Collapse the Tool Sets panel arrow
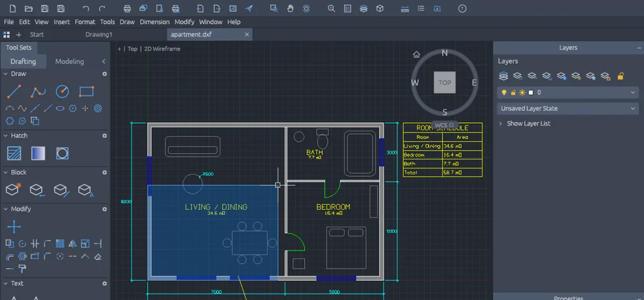Image resolution: width=644 pixels, height=300 pixels. pyautogui.click(x=104, y=62)
